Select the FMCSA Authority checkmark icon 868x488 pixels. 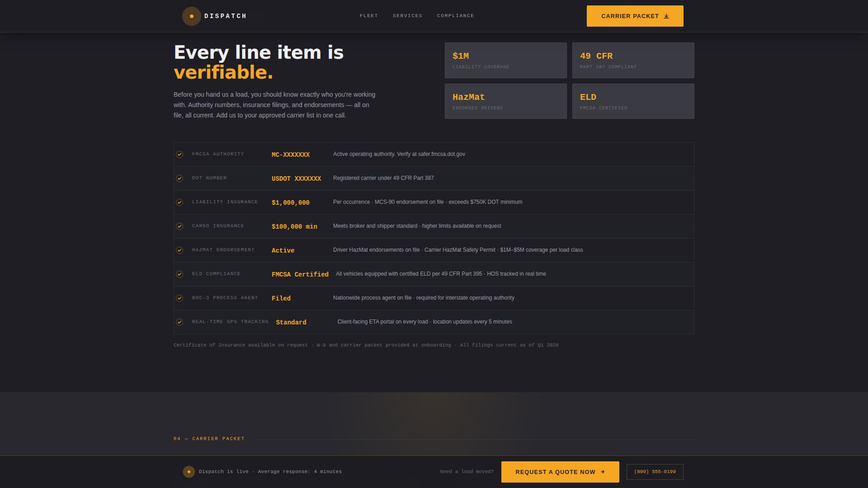(x=179, y=154)
